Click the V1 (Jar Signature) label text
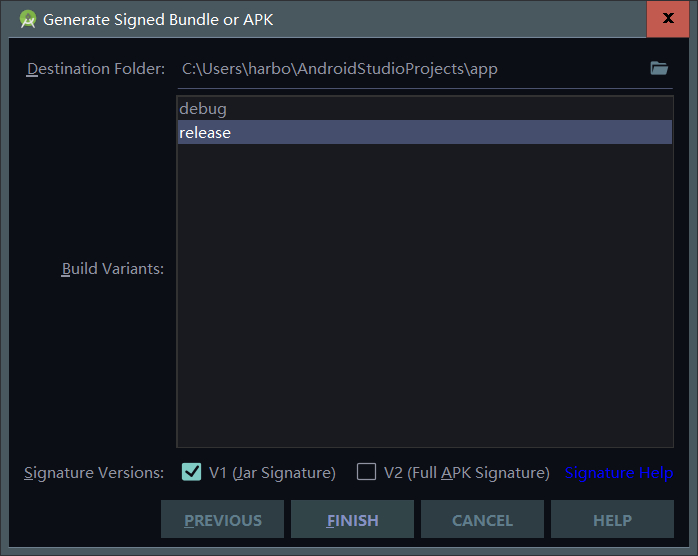The width and height of the screenshot is (698, 556). (x=272, y=473)
